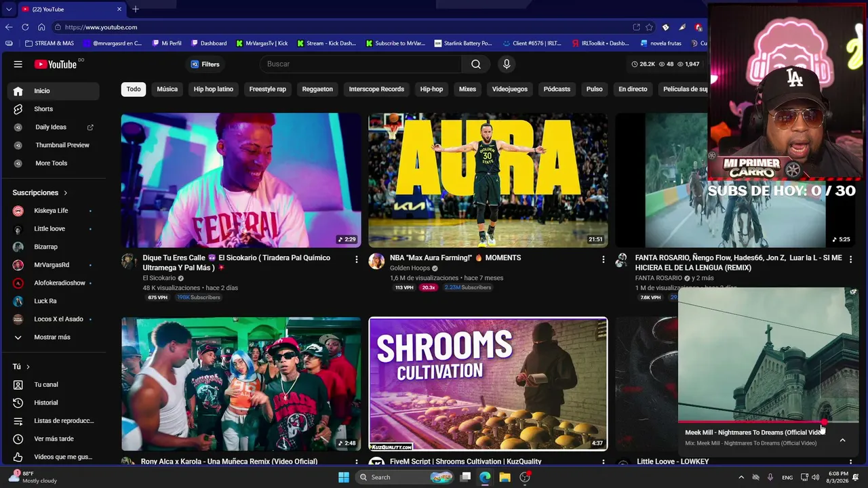This screenshot has height=488, width=868.
Task: Focus the Buscar search field
Action: pos(361,64)
